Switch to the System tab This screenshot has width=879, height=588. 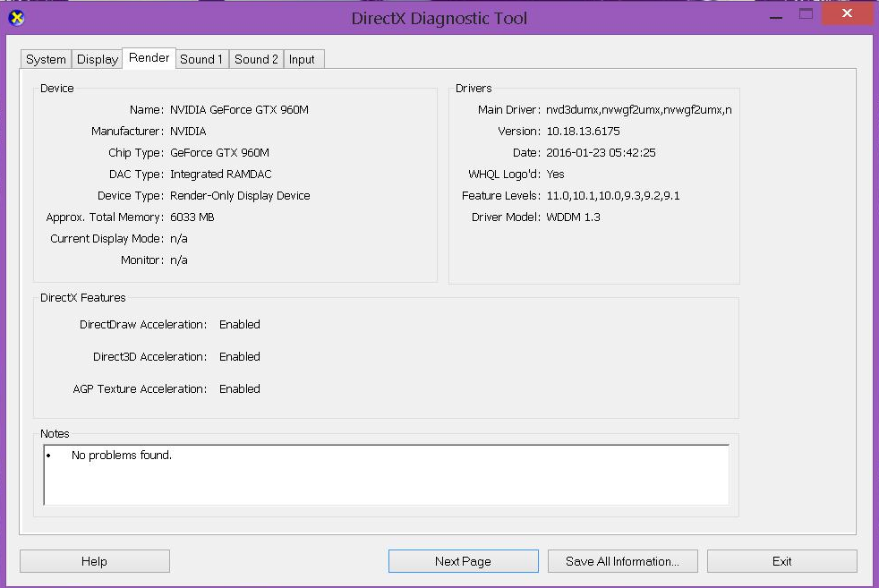click(46, 59)
